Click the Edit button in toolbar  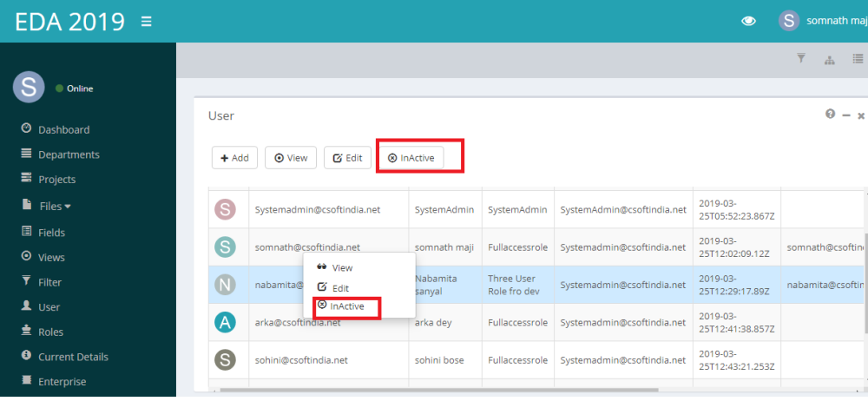tap(347, 158)
